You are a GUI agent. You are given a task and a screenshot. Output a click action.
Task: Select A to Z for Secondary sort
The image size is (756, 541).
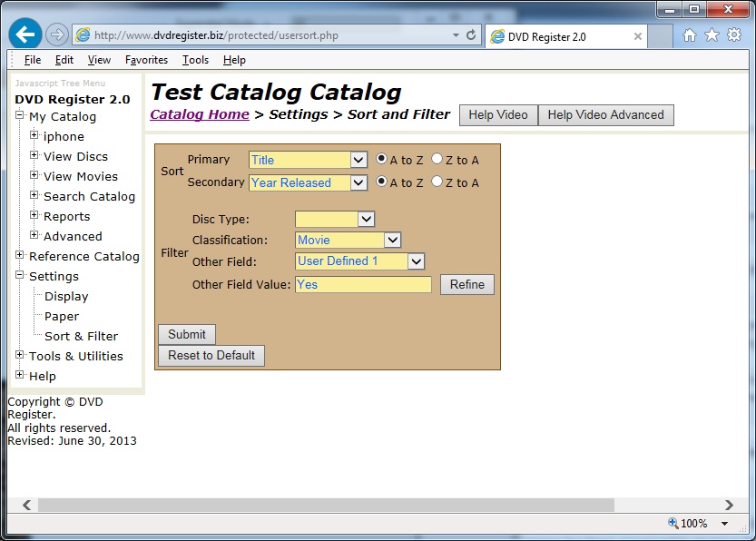click(381, 182)
